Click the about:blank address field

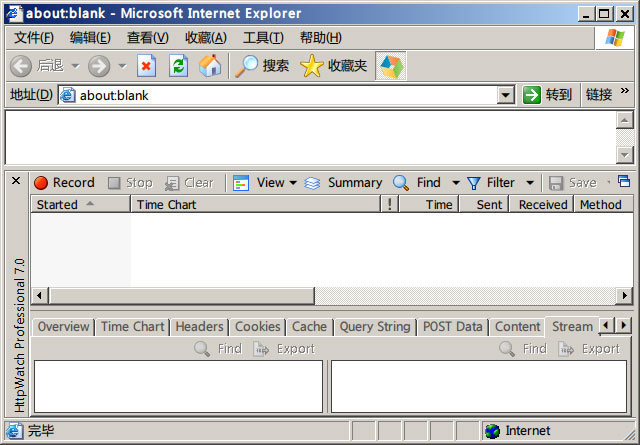(x=286, y=96)
